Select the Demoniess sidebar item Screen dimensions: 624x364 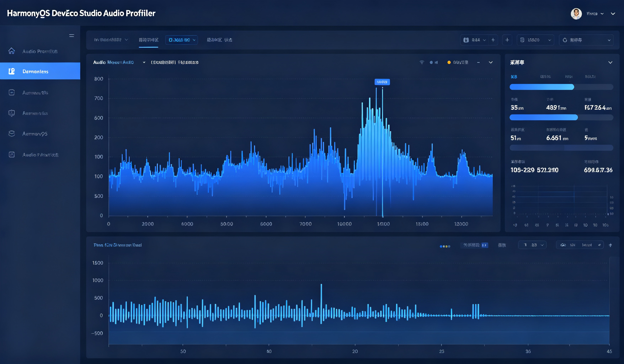pos(40,71)
